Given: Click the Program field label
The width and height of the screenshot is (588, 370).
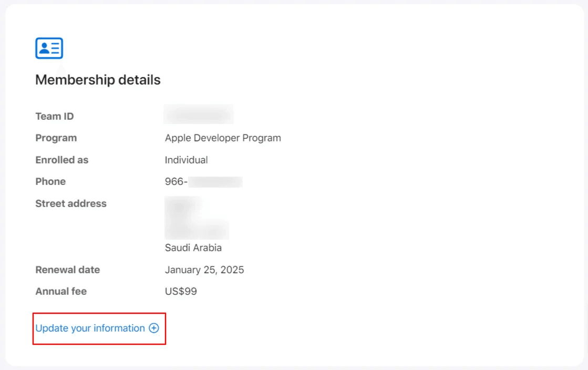Looking at the screenshot, I should tap(56, 138).
